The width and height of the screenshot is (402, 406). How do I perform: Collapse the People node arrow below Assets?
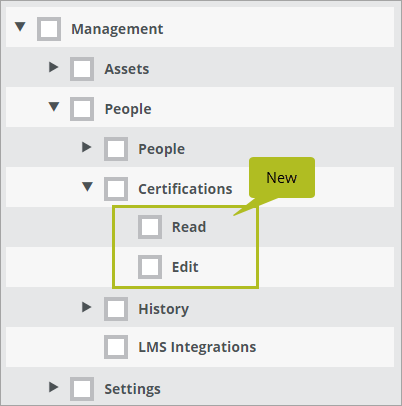[x=54, y=107]
